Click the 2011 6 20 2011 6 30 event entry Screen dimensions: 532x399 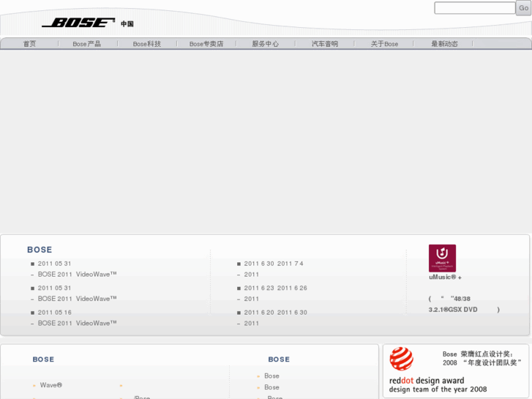point(275,313)
